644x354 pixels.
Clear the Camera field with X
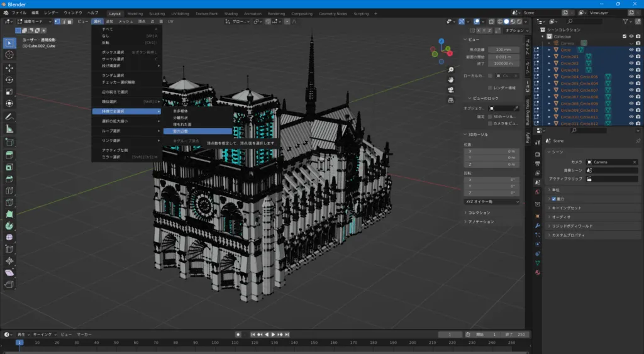pyautogui.click(x=635, y=162)
